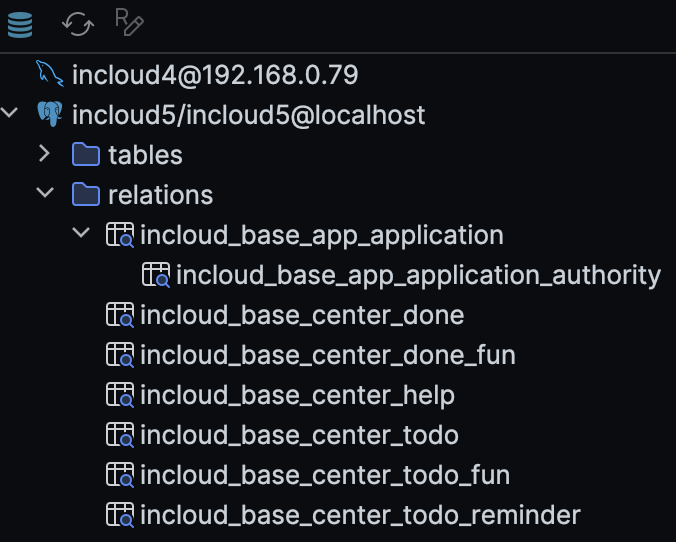
Task: Click the refresh connections icon
Action: (x=77, y=24)
